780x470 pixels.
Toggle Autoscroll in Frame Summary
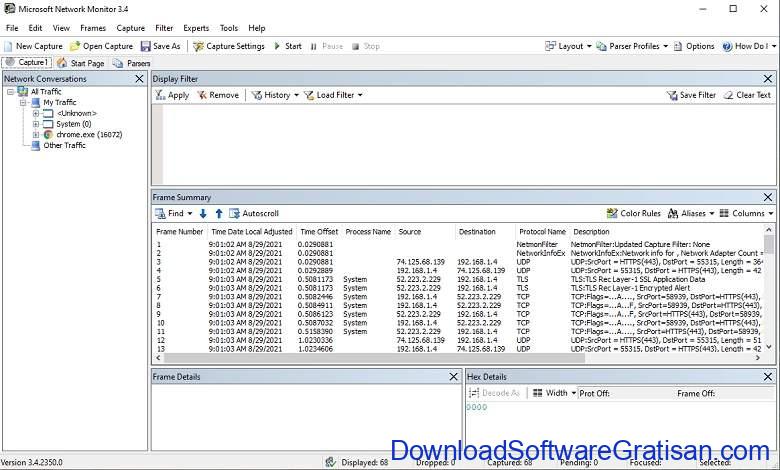point(254,213)
